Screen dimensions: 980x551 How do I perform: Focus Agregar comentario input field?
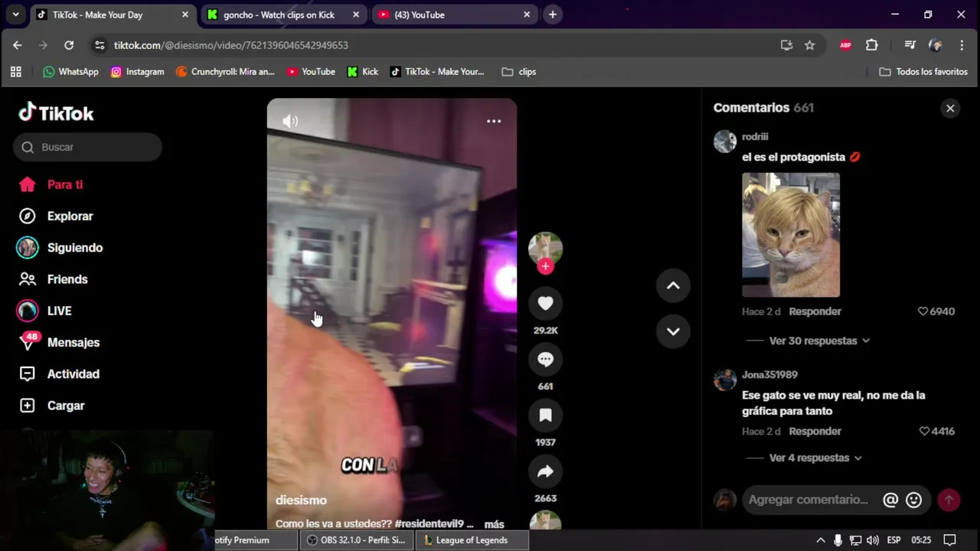pos(808,500)
